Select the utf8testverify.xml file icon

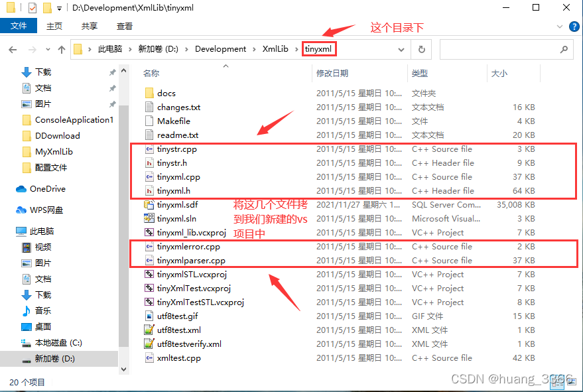[x=149, y=344]
